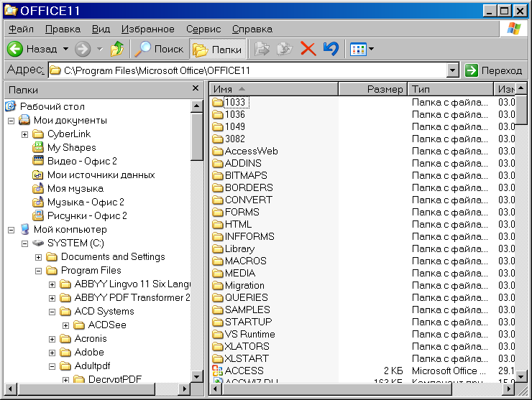The width and height of the screenshot is (532, 400).
Task: Sort by the Имя column header
Action: [x=273, y=89]
